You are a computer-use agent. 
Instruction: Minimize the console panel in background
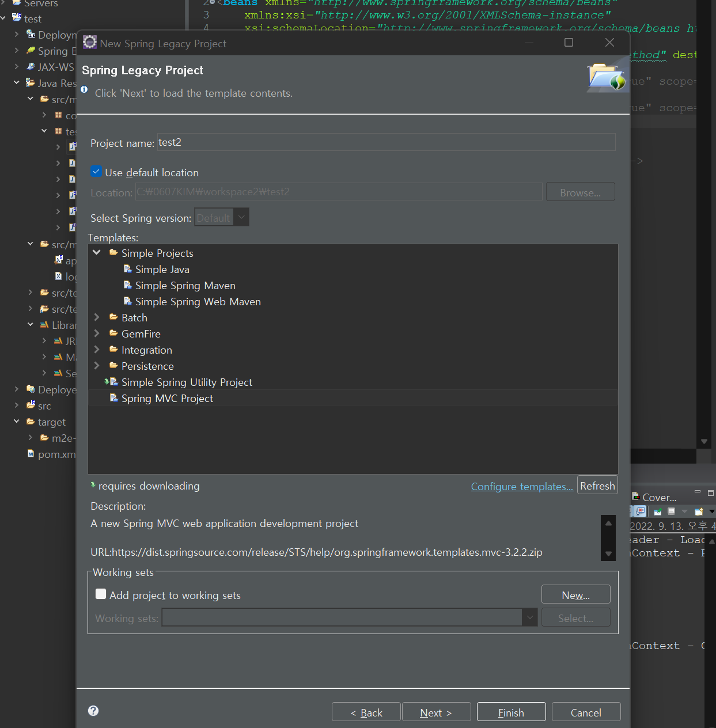[697, 492]
